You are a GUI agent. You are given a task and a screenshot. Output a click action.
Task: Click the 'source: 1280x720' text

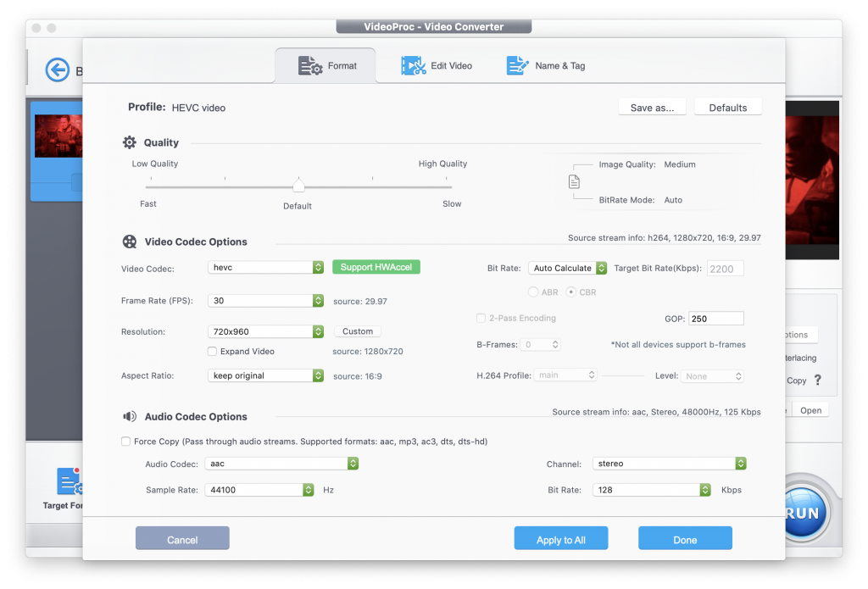(368, 351)
